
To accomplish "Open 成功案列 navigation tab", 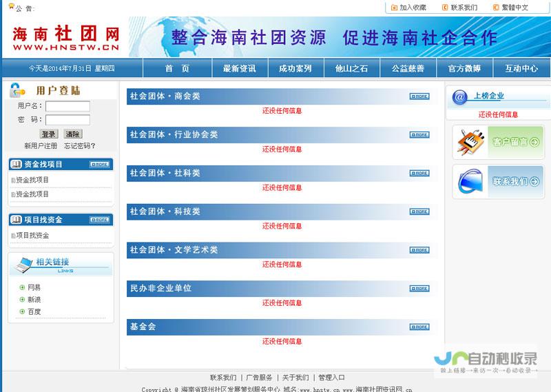I will tap(295, 68).
